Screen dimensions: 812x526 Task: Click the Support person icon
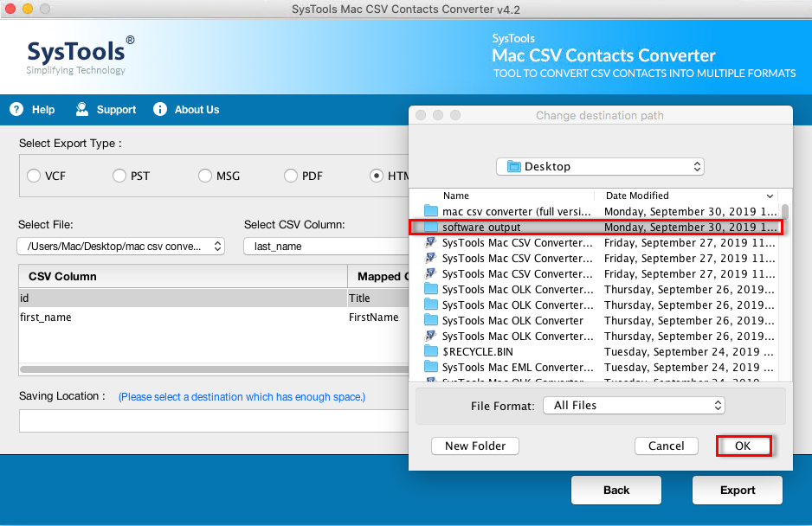tap(82, 109)
